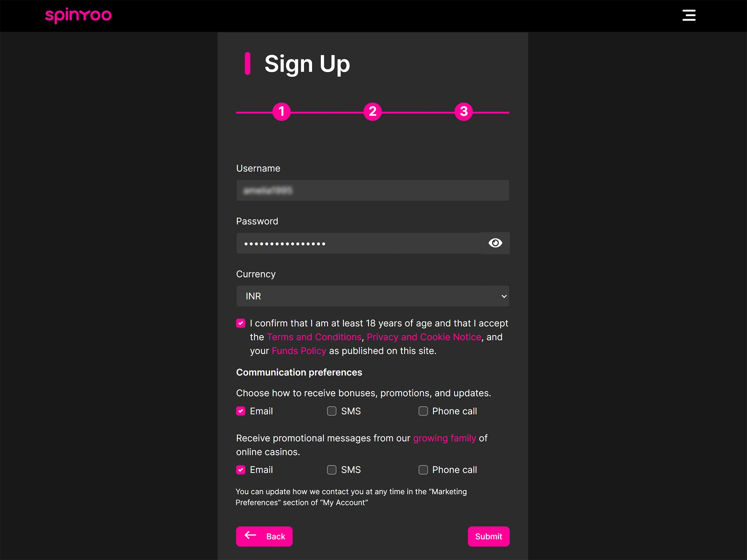Click the Funds Policy link
The image size is (747, 560).
point(299,351)
